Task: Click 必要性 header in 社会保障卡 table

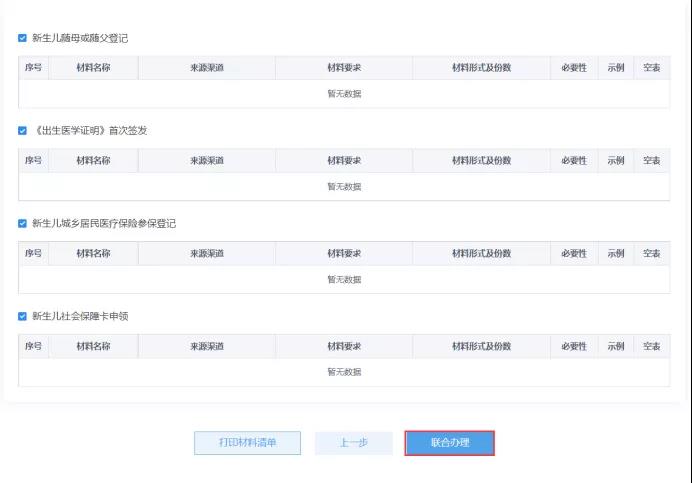Action: [574, 346]
